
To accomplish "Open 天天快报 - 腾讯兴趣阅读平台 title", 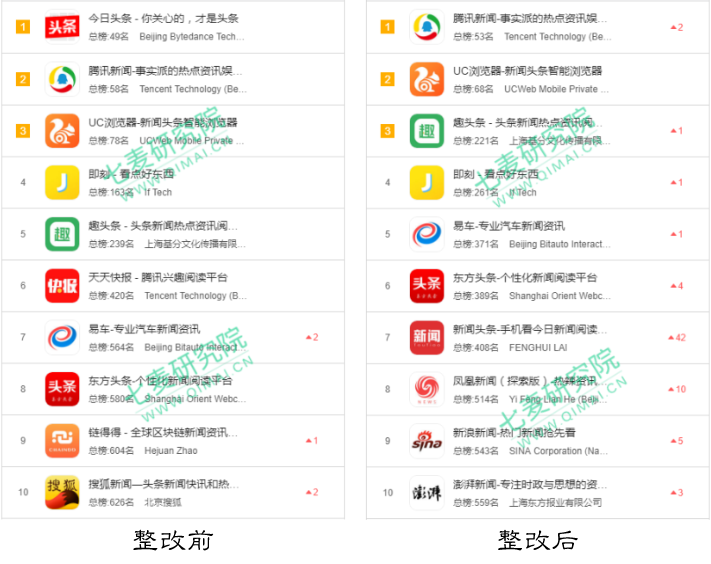I will [158, 277].
